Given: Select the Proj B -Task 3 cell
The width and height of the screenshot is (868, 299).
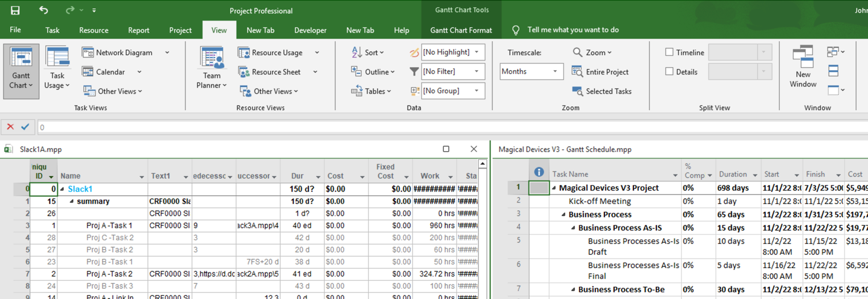Looking at the screenshot, I should click(109, 286).
